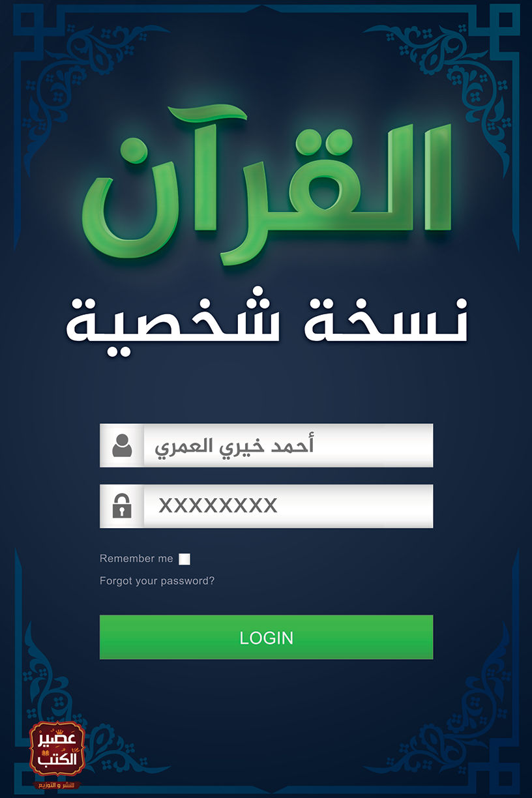532x798 pixels.
Task: Focus the password field with XXXXXXXX
Action: click(267, 506)
